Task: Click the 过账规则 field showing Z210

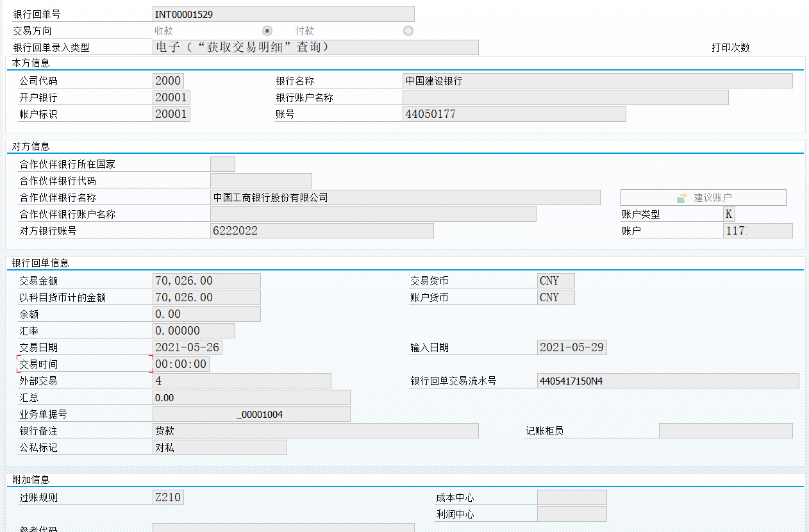Action: [x=167, y=497]
